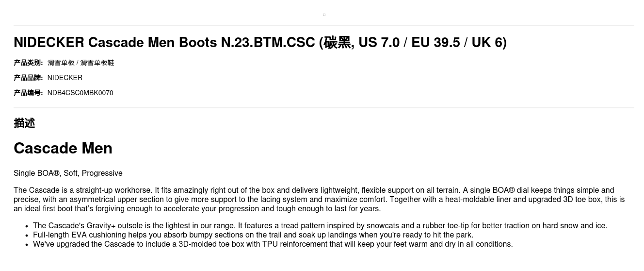
Task: Click the NIDECKER brand name value
Action: pyautogui.click(x=65, y=78)
